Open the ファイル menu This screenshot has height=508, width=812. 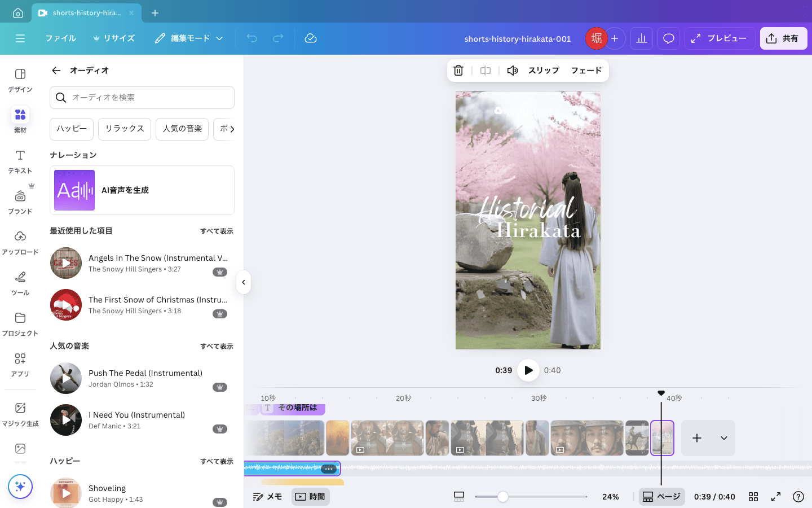(60, 38)
